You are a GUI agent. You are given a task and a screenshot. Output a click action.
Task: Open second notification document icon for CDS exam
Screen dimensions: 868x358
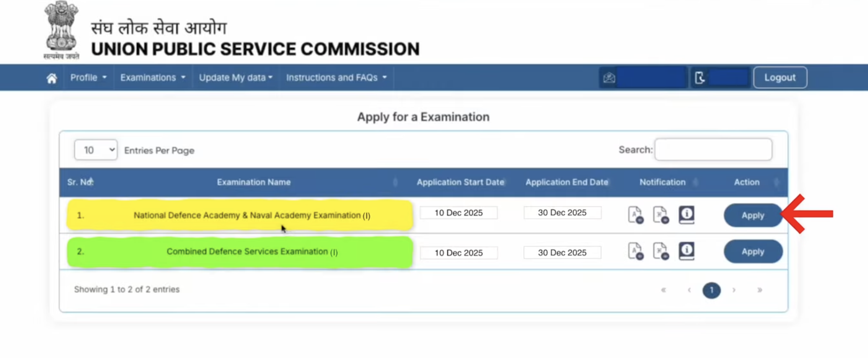(661, 251)
